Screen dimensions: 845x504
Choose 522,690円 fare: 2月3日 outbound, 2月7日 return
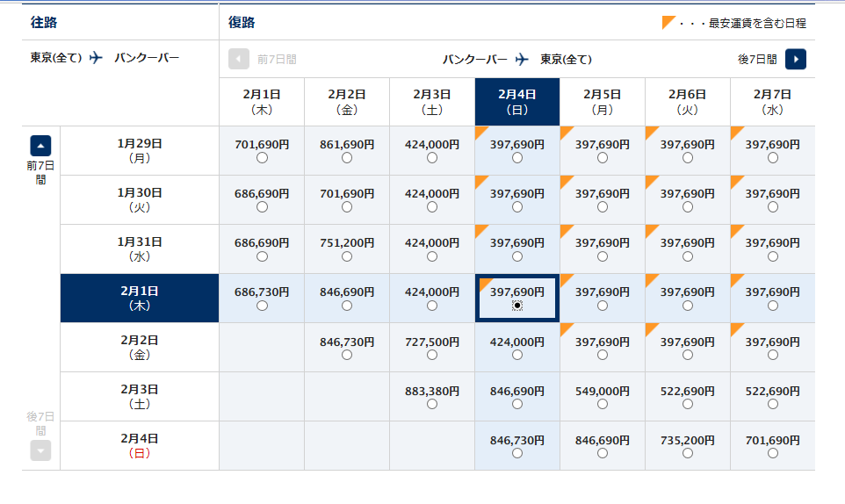[773, 405]
